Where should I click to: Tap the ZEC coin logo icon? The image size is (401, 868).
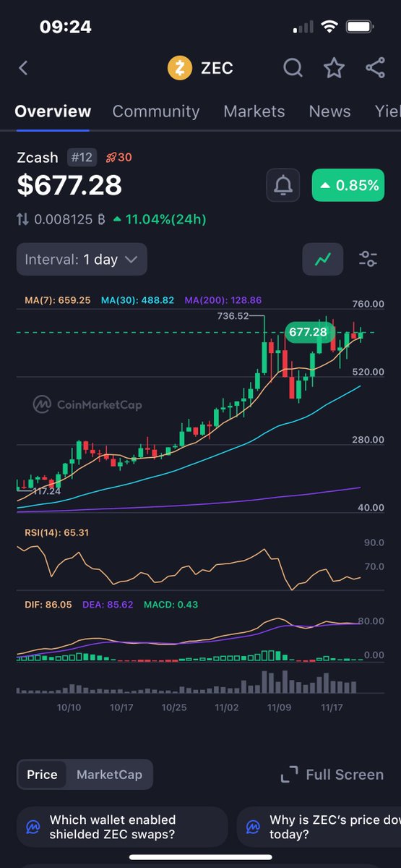point(180,69)
